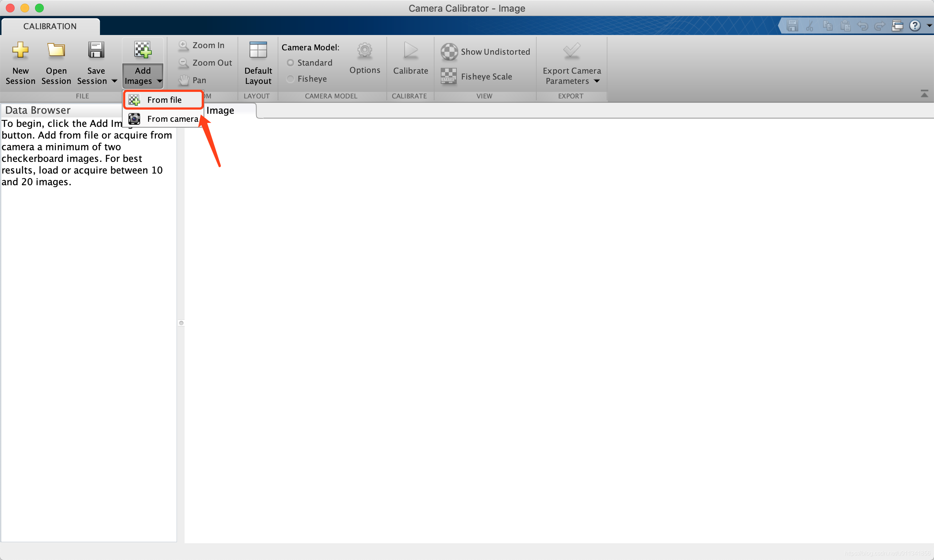Select the Standard camera model radio
This screenshot has height=560, width=934.
(290, 63)
